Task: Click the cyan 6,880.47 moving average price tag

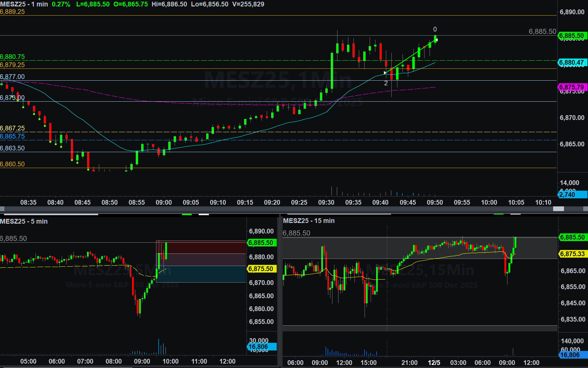Action: 572,63
